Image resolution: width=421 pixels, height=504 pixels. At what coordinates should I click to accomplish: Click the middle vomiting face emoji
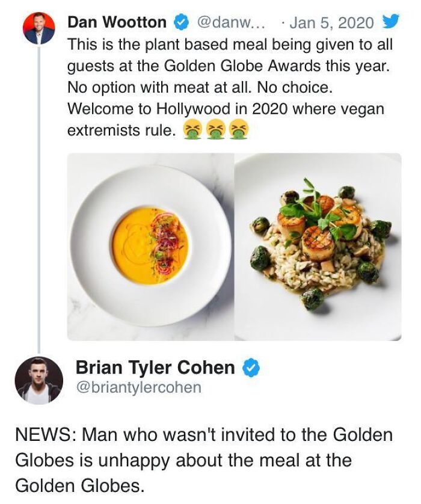[216, 129]
